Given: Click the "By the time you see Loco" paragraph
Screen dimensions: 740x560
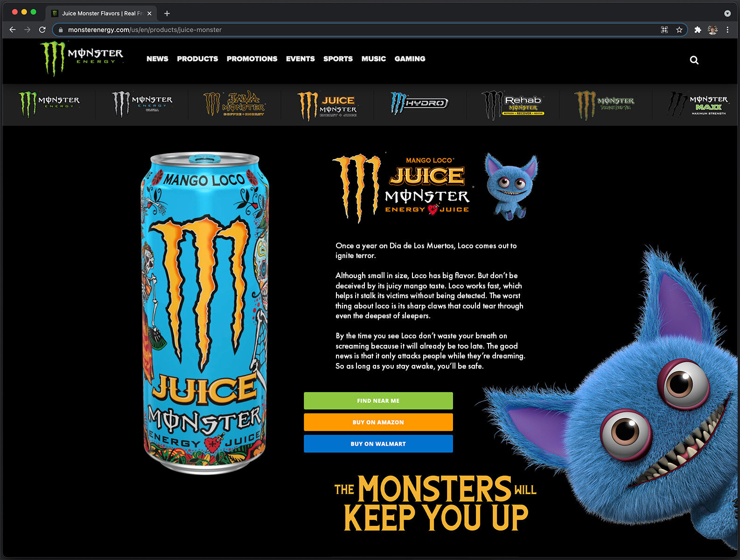Looking at the screenshot, I should point(430,351).
